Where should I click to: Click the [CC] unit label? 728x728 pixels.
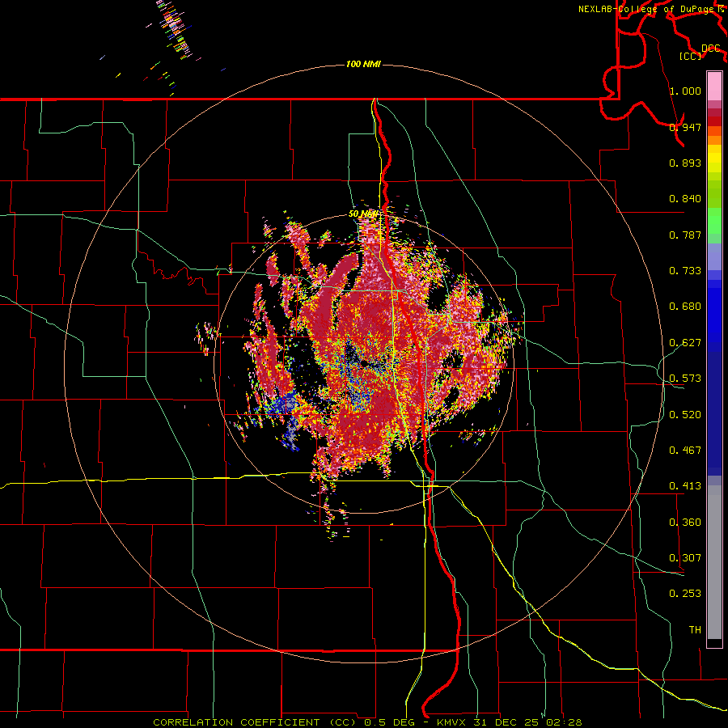coord(691,56)
